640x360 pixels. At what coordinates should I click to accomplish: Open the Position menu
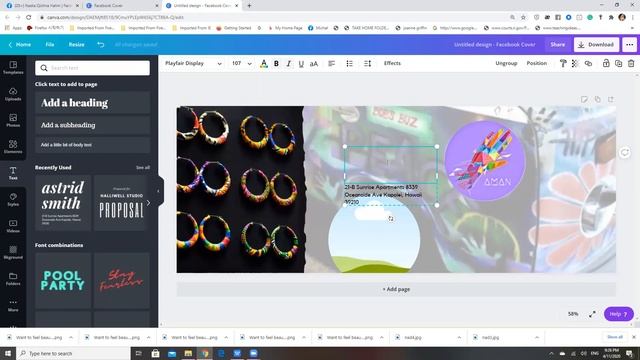tap(536, 63)
